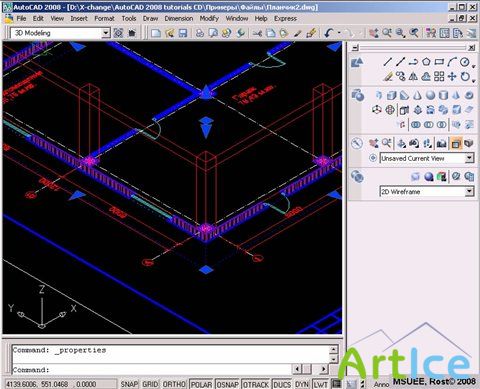Open the Insert menu
The width and height of the screenshot is (480, 389).
(79, 19)
